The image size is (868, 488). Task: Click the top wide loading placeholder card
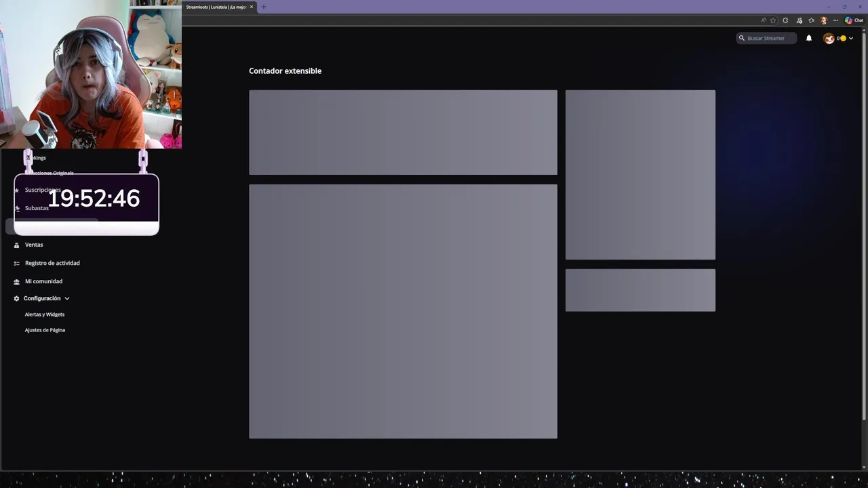[403, 132]
